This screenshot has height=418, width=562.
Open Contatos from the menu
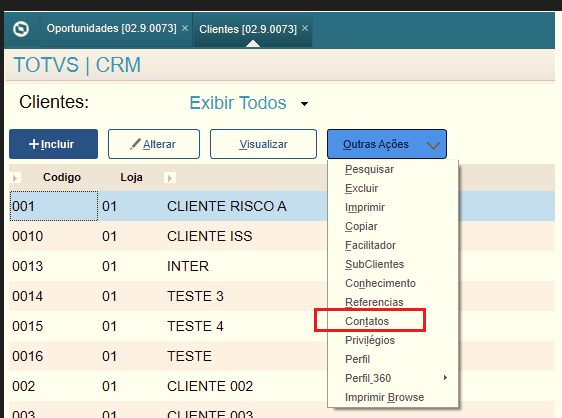pos(367,321)
